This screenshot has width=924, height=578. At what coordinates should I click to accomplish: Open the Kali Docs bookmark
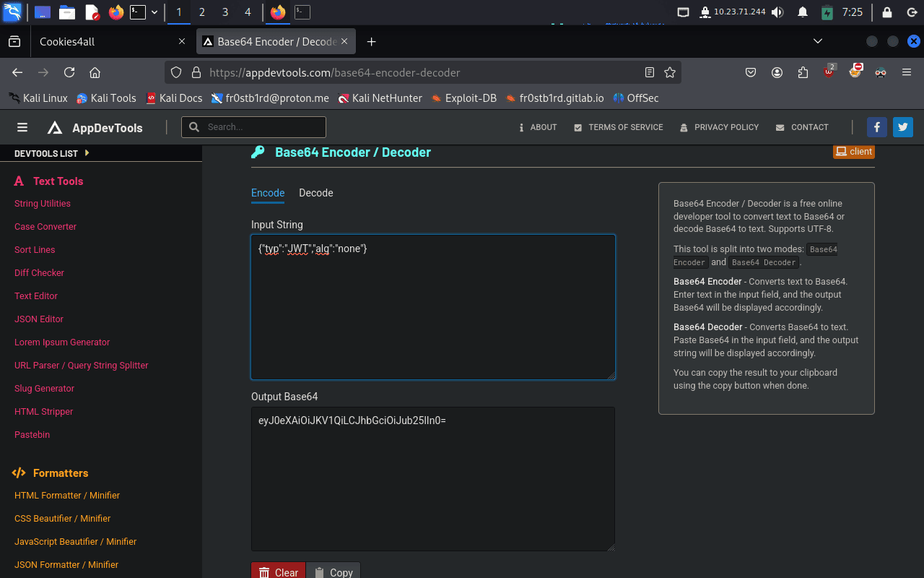click(x=174, y=98)
